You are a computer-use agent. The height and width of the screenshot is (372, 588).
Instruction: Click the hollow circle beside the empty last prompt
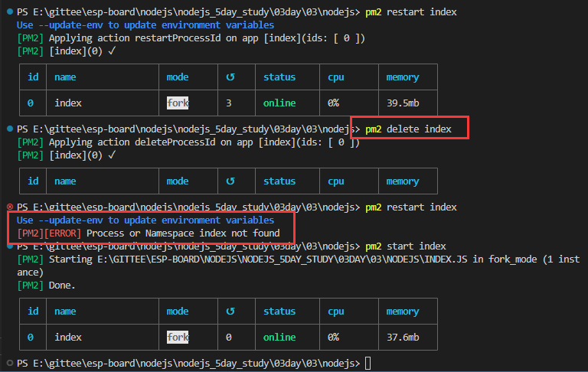click(10, 362)
